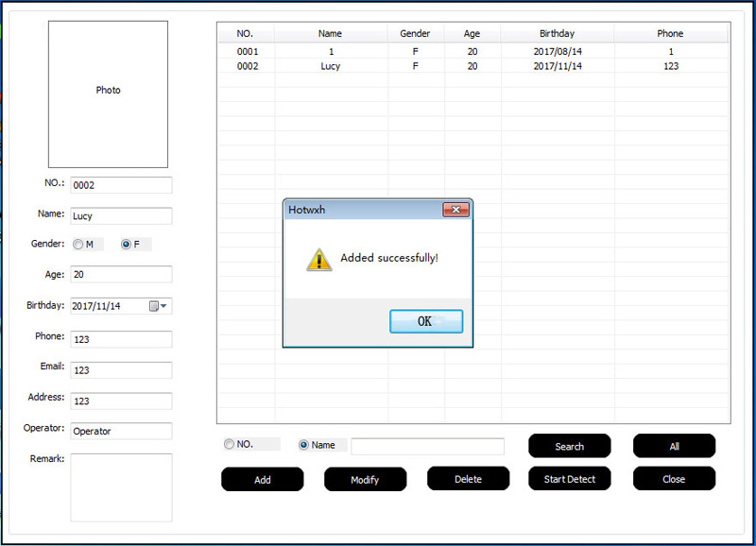Choose search by Name radio button
The image size is (756, 546).
coord(303,445)
